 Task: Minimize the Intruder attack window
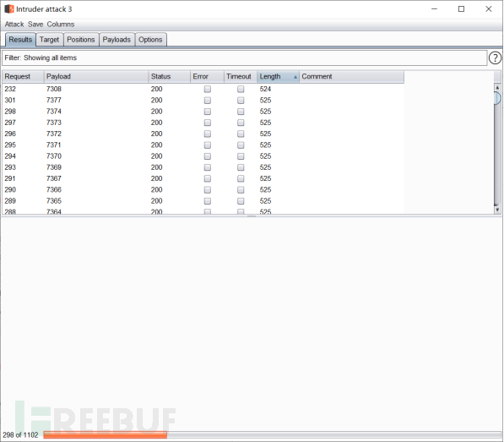434,9
